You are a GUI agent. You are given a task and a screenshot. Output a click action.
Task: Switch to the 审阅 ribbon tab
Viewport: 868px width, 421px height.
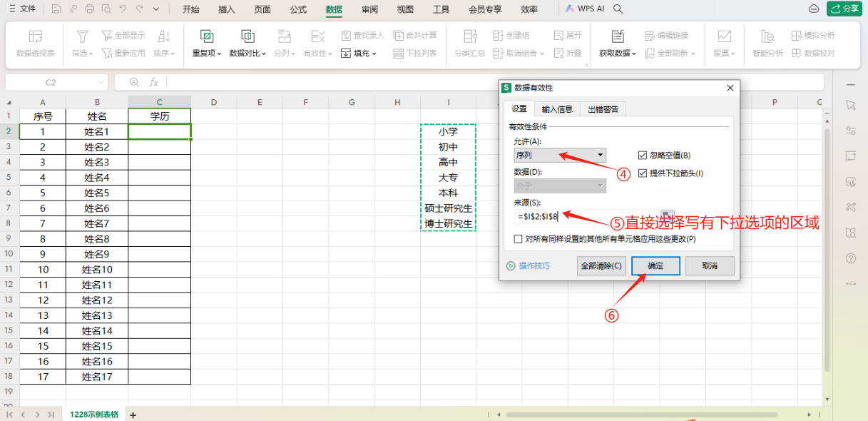click(x=369, y=9)
